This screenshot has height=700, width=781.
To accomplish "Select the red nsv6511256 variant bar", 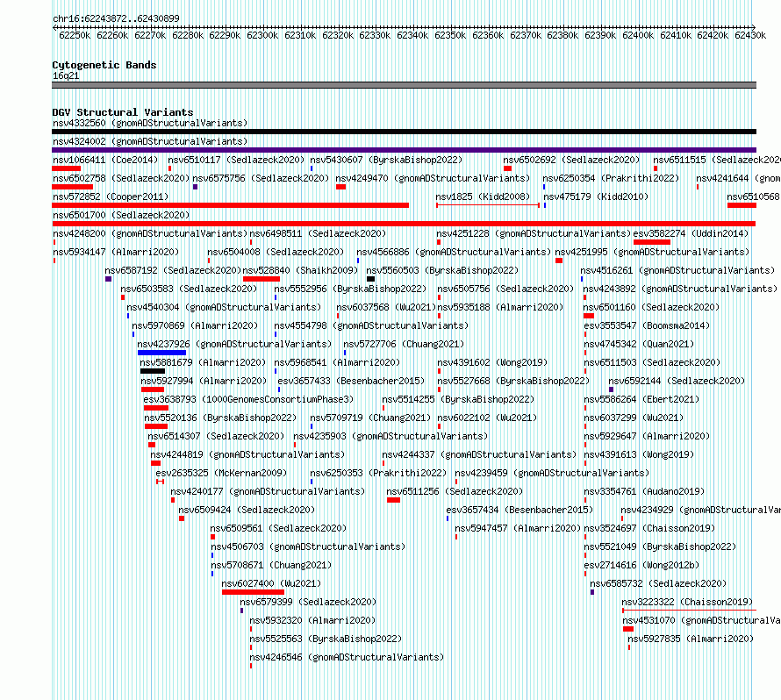I will click(x=393, y=500).
